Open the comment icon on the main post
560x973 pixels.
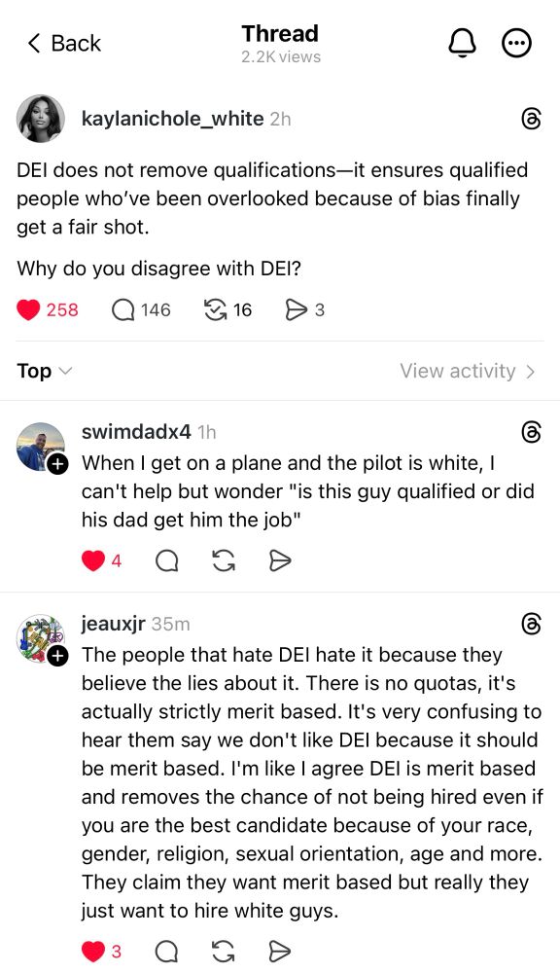(122, 309)
